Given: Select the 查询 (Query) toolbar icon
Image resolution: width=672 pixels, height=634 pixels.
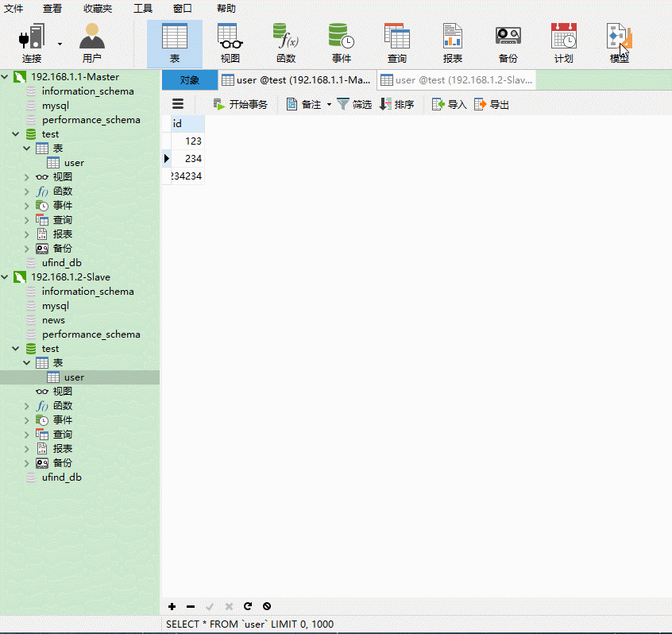Looking at the screenshot, I should (x=396, y=43).
